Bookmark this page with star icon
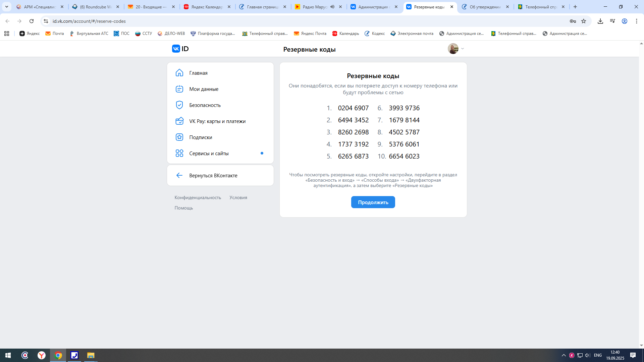644x362 pixels. (584, 21)
